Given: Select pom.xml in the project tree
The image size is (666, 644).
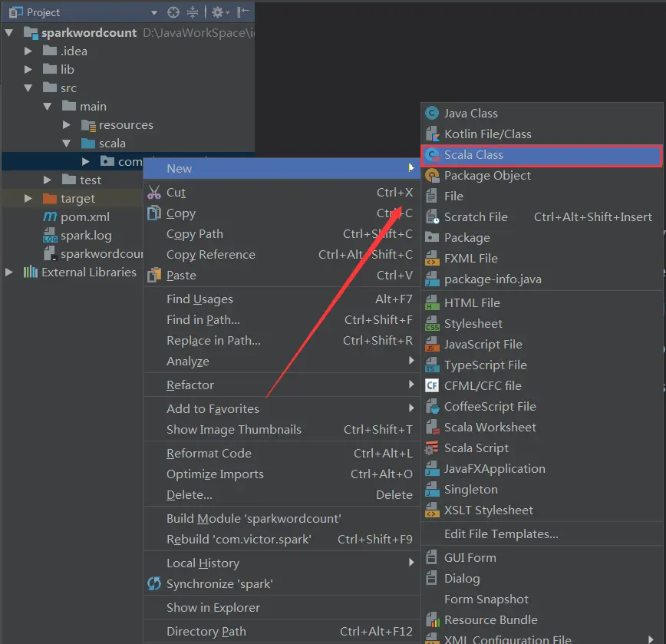Looking at the screenshot, I should (85, 217).
